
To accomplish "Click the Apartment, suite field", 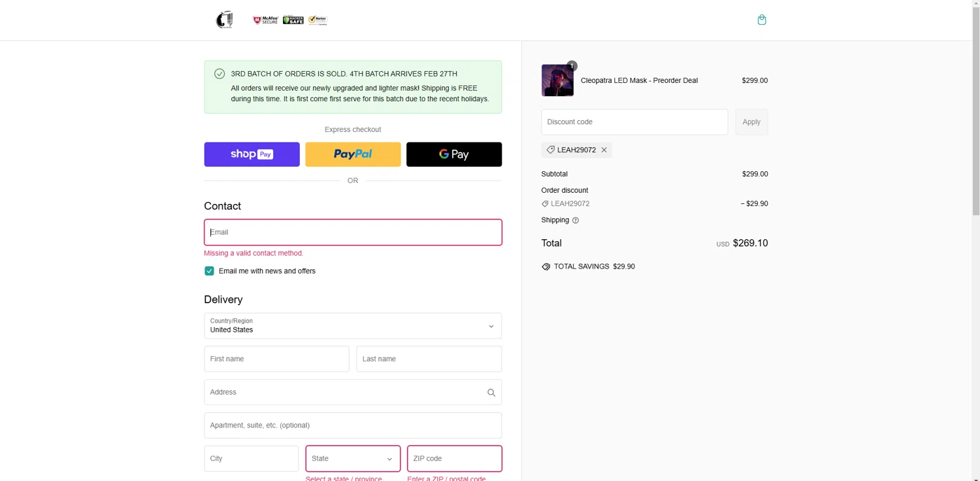I will tap(353, 425).
